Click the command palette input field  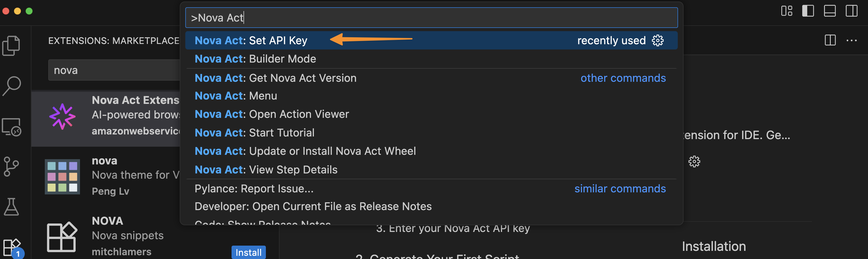431,17
